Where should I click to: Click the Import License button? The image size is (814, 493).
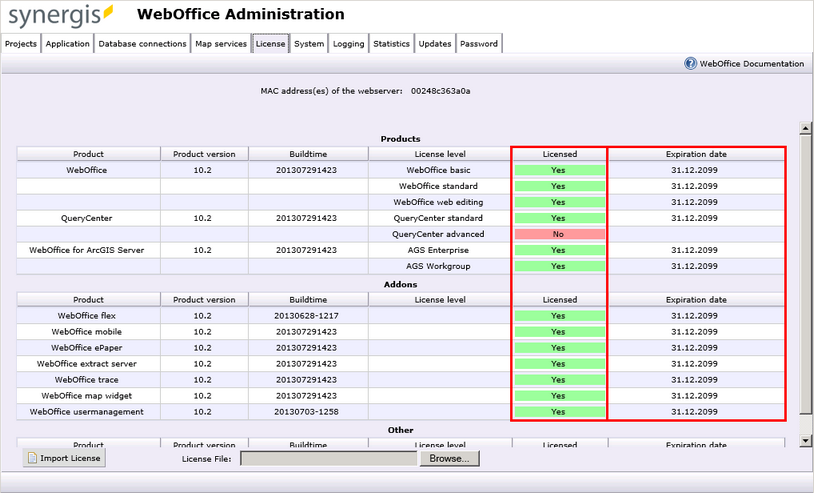(64, 458)
